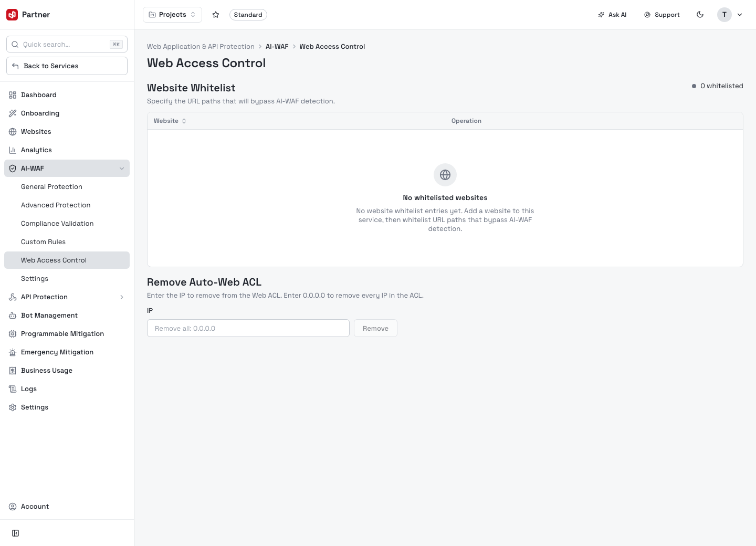The height and width of the screenshot is (546, 756).
Task: Click the Programmable Mitigation chip icon
Action: 13,334
